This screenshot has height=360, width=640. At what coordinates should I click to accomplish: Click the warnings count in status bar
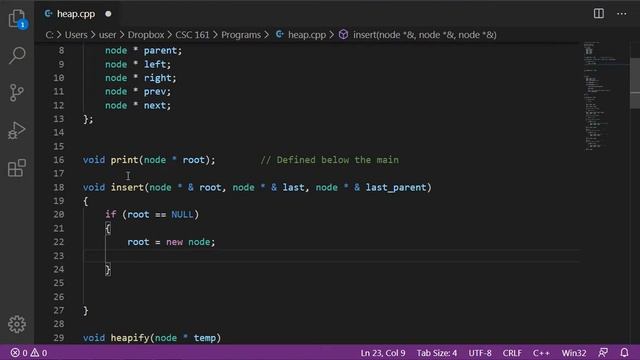[x=39, y=353]
